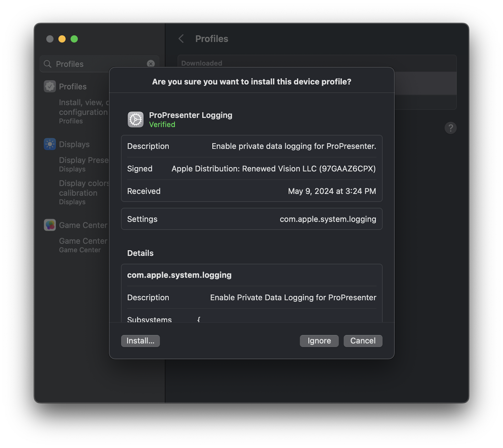
Task: Click the search magnifier icon
Action: [x=47, y=64]
